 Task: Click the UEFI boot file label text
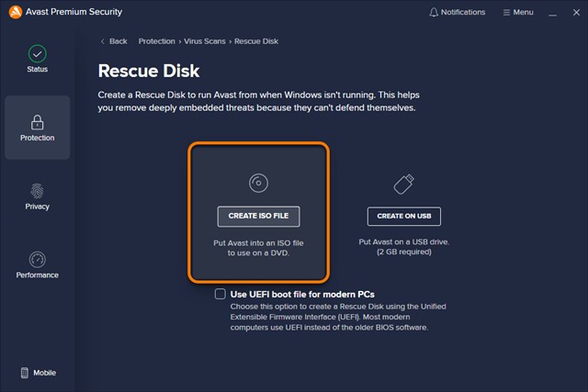(302, 294)
